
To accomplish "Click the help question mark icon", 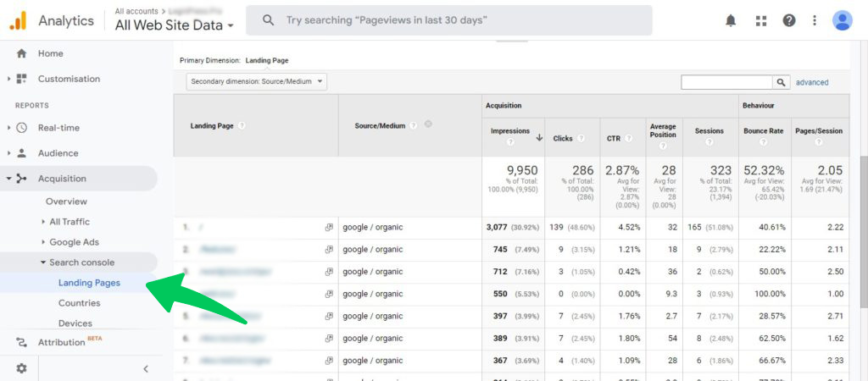I will 789,20.
